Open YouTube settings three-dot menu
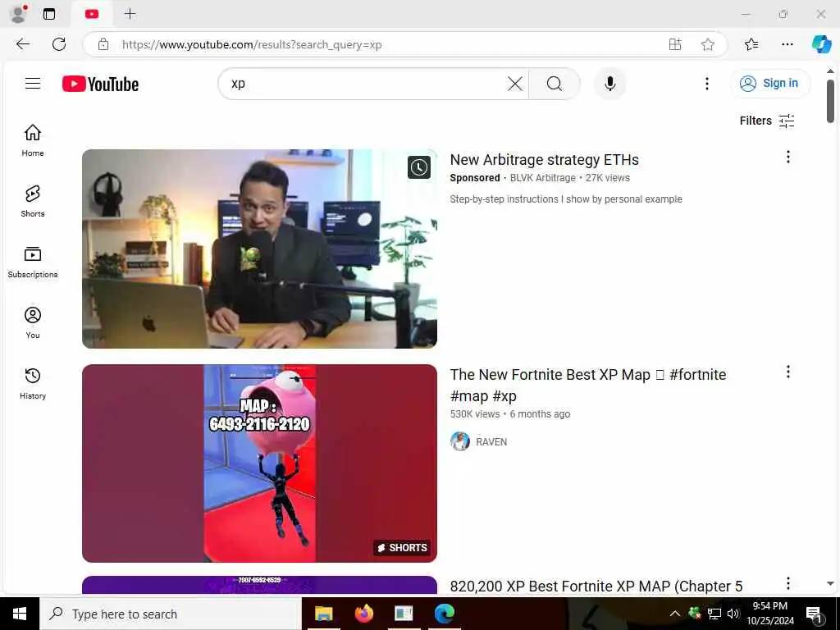The image size is (840, 630). pos(706,84)
